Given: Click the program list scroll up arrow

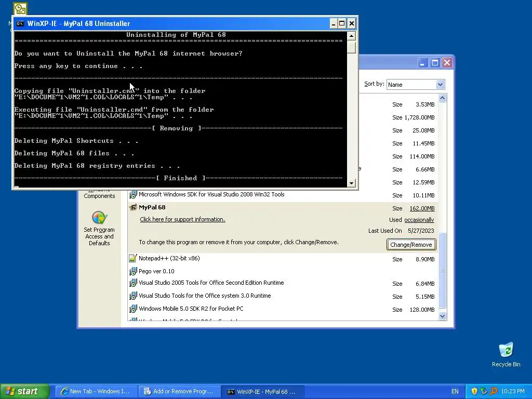Looking at the screenshot, I should point(442,98).
